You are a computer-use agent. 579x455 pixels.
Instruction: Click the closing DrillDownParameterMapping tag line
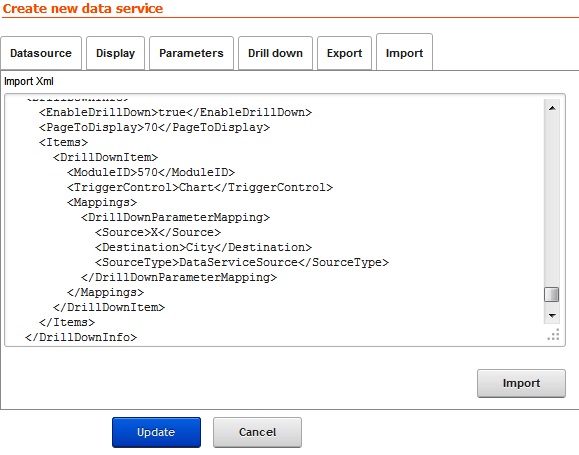click(179, 277)
